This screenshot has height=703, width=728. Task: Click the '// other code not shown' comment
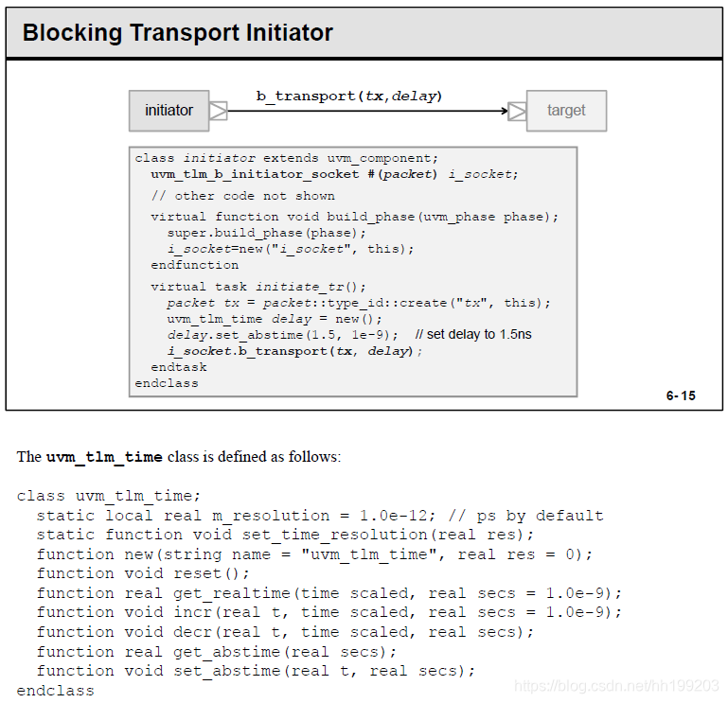click(x=242, y=196)
